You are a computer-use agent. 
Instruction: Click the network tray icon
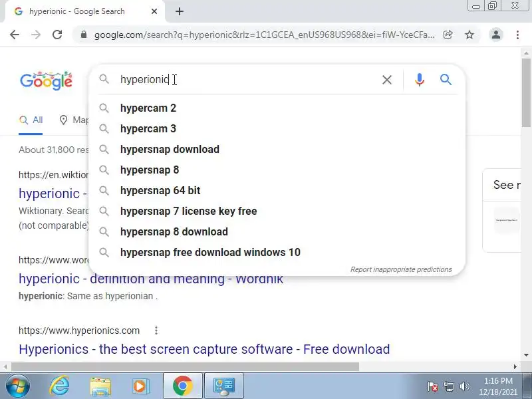point(448,386)
